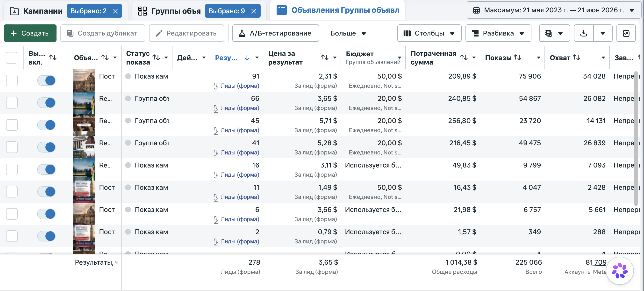
Task: Sort by Потраченная сумма arrows
Action: (464, 58)
